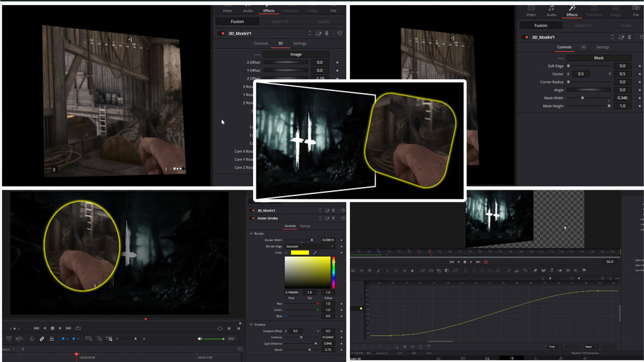Add Paint node from Fusion toolbar
Screen dimensions: 644x362
[x=378, y=270]
